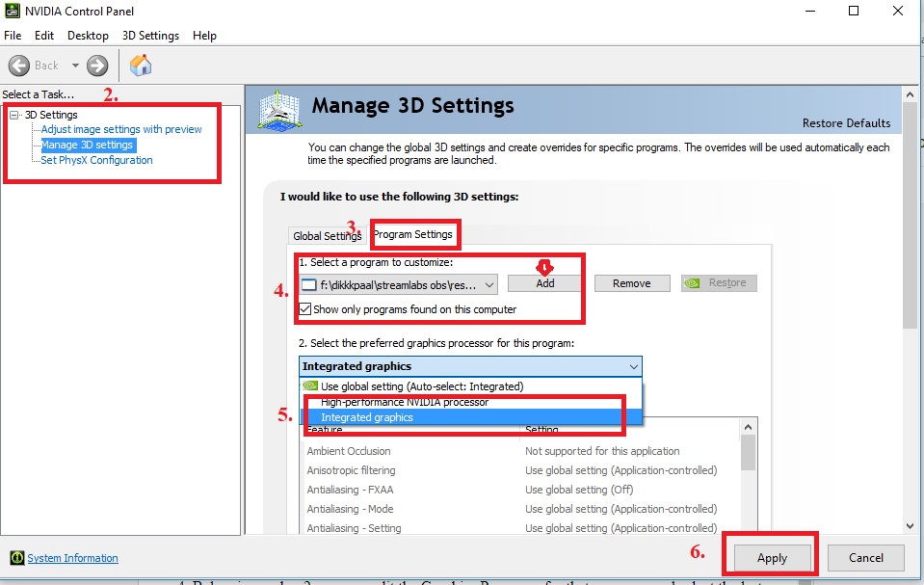Open the Home icon in toolbar

click(x=141, y=65)
